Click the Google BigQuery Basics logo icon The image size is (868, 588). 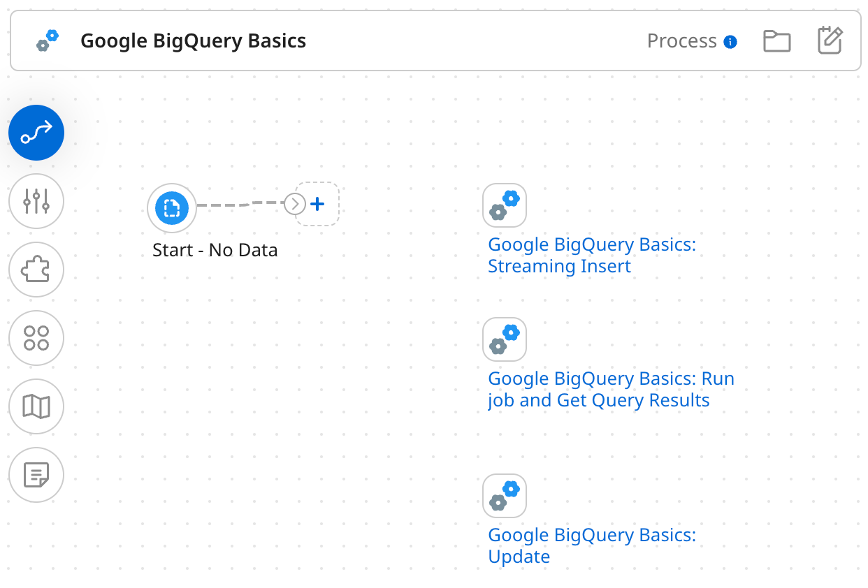point(46,40)
